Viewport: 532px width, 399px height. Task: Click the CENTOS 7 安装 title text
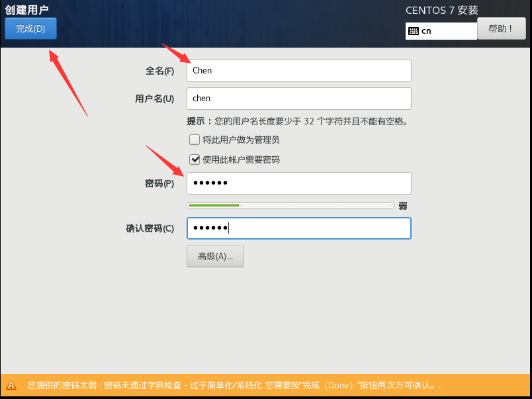[x=442, y=11]
